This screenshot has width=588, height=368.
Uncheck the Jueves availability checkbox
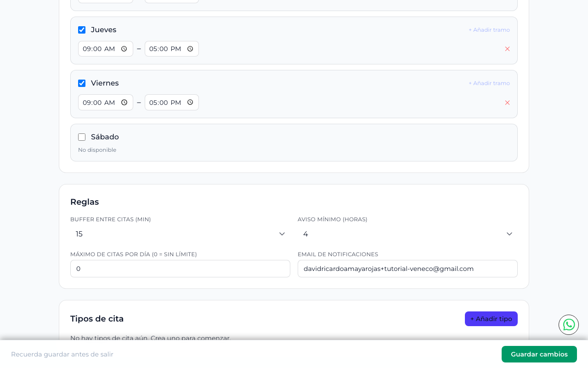(82, 30)
